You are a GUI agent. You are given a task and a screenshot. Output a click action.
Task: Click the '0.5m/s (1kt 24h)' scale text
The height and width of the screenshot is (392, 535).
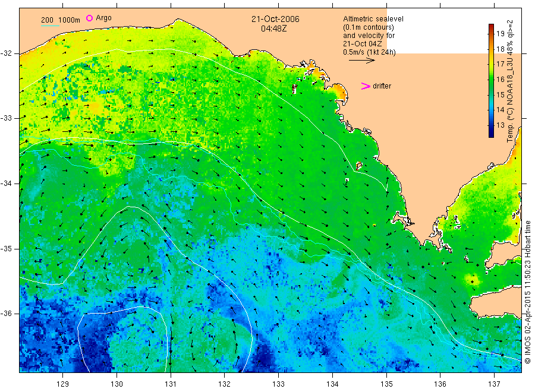pyautogui.click(x=369, y=52)
